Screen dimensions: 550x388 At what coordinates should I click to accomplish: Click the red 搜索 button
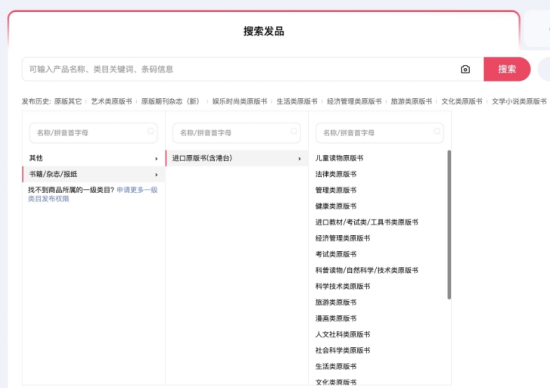point(507,69)
